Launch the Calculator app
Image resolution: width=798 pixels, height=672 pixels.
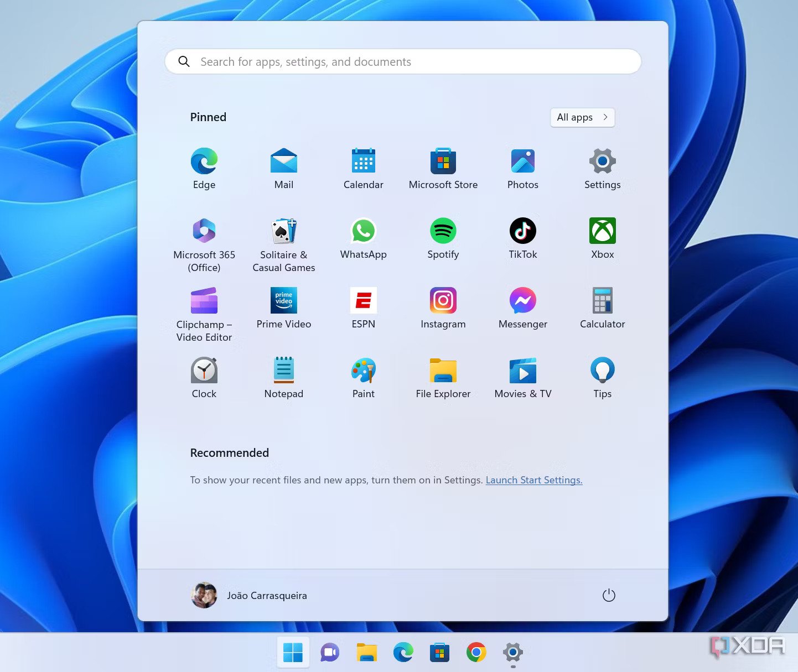(x=603, y=308)
